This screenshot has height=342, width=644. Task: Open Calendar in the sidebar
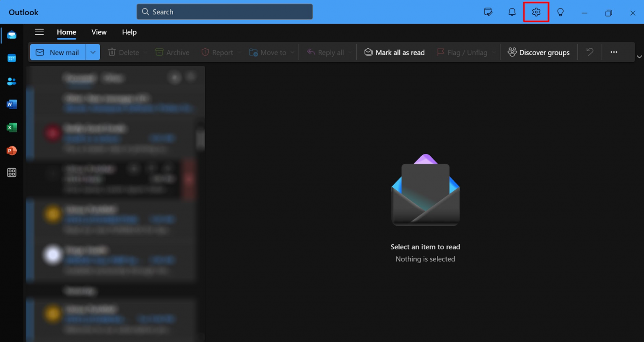[12, 58]
